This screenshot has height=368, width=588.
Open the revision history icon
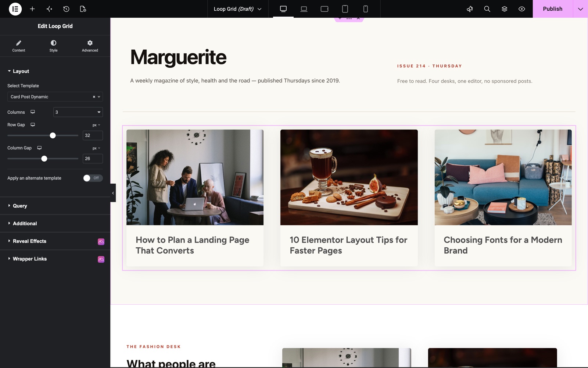tap(66, 9)
